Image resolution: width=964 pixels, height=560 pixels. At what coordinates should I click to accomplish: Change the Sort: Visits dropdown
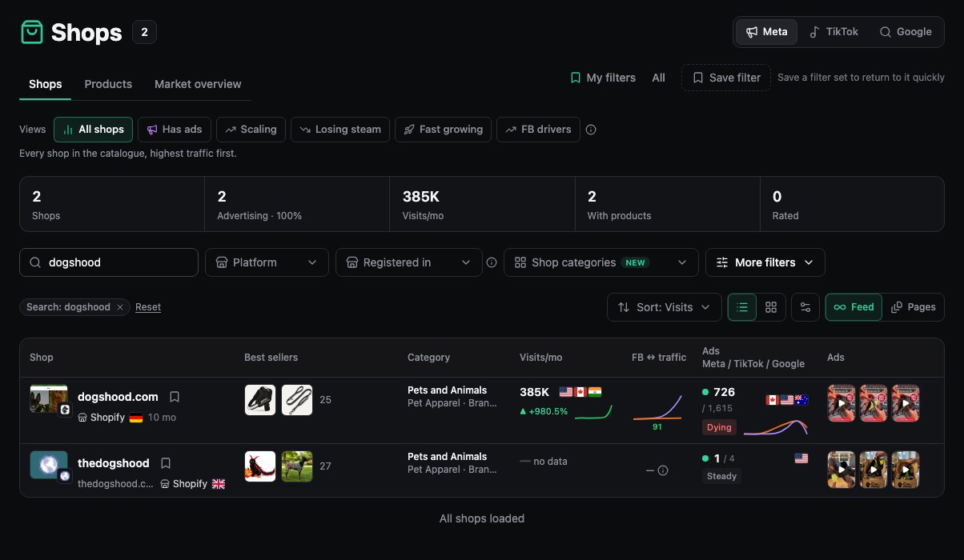coord(665,307)
